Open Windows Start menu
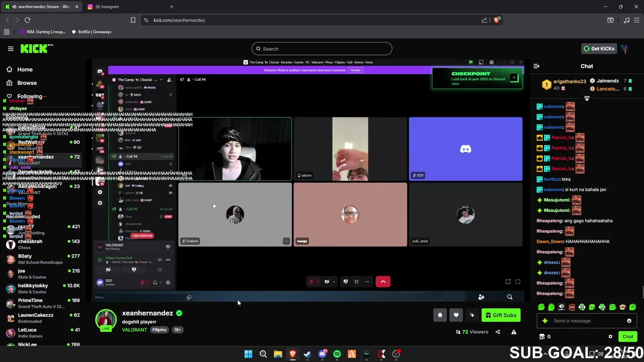Viewport: 644px width, 362px height. pyautogui.click(x=248, y=354)
